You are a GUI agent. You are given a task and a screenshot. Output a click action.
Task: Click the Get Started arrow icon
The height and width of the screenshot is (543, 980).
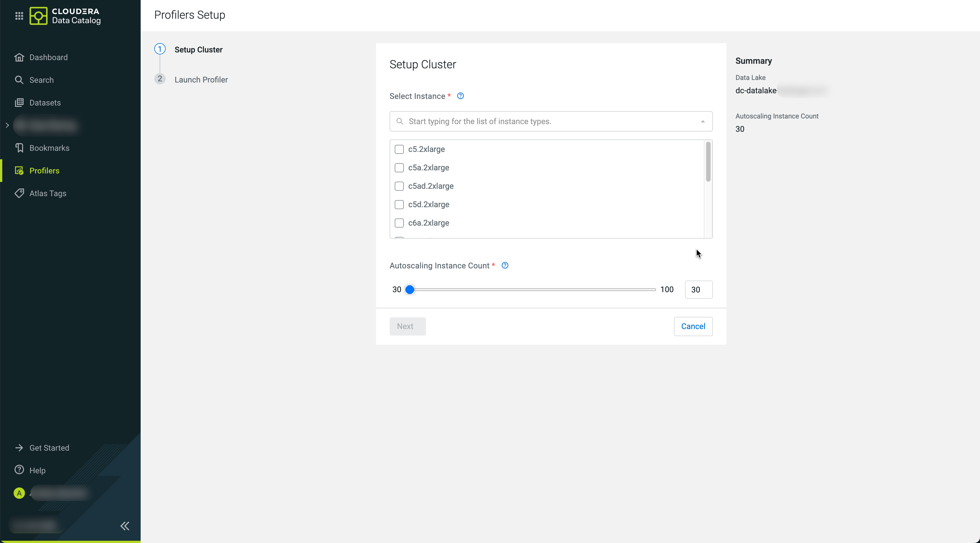[x=19, y=447]
